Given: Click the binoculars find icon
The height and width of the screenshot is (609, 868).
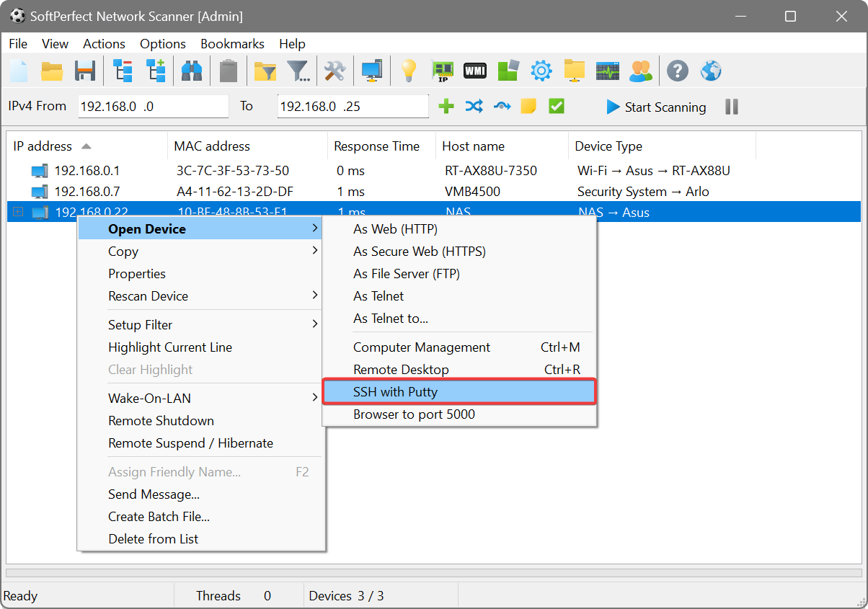Looking at the screenshot, I should [x=191, y=71].
